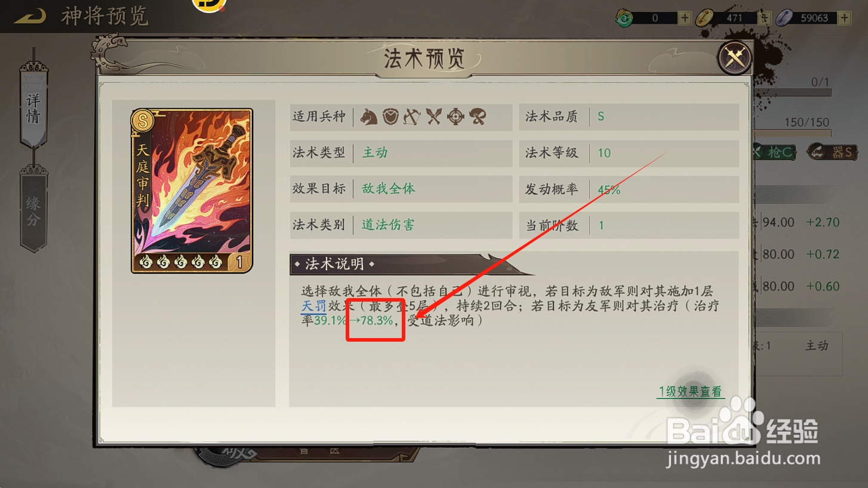The width and height of the screenshot is (868, 488).
Task: Close the 法术预览 dialog with crossed-swords button
Action: [734, 58]
